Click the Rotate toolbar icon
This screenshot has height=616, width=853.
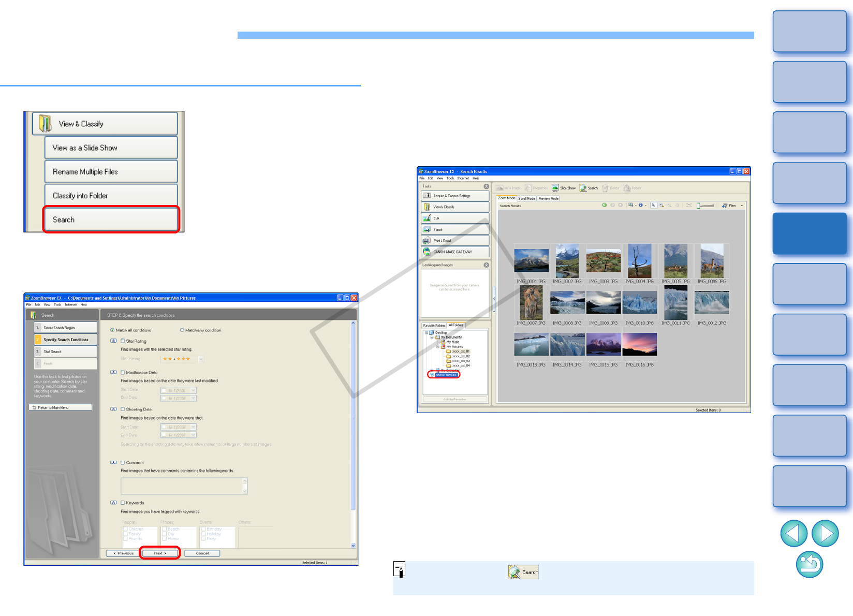[627, 188]
